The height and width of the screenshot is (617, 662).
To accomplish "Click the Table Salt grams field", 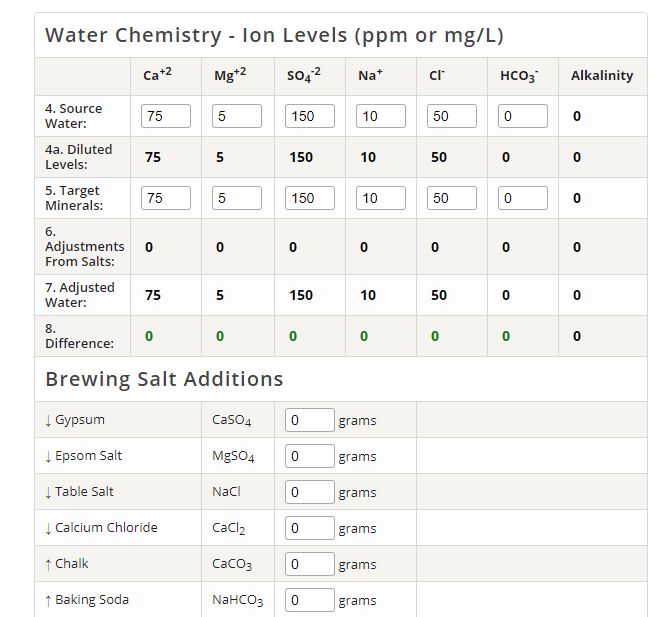I will (310, 492).
